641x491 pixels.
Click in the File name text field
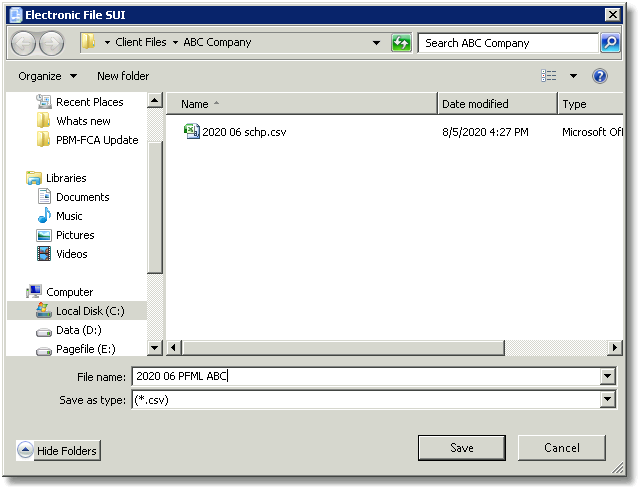[366, 376]
